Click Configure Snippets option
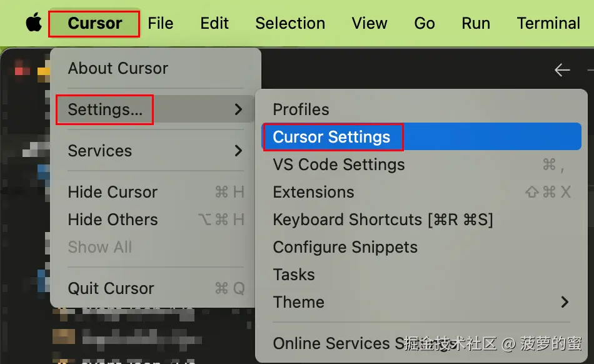Viewport: 594px width, 364px height. pyautogui.click(x=345, y=247)
